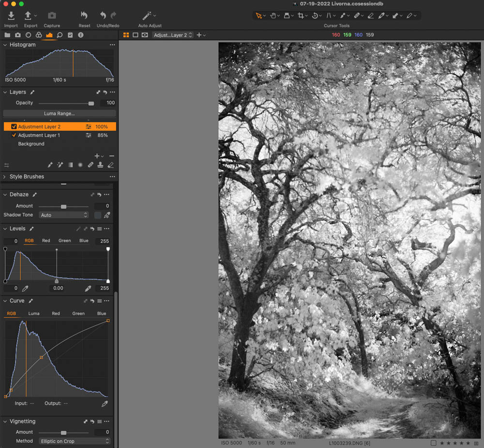The height and width of the screenshot is (448, 484).
Task: Select the Magic Brush in Layers toolbar
Action: coord(60,165)
